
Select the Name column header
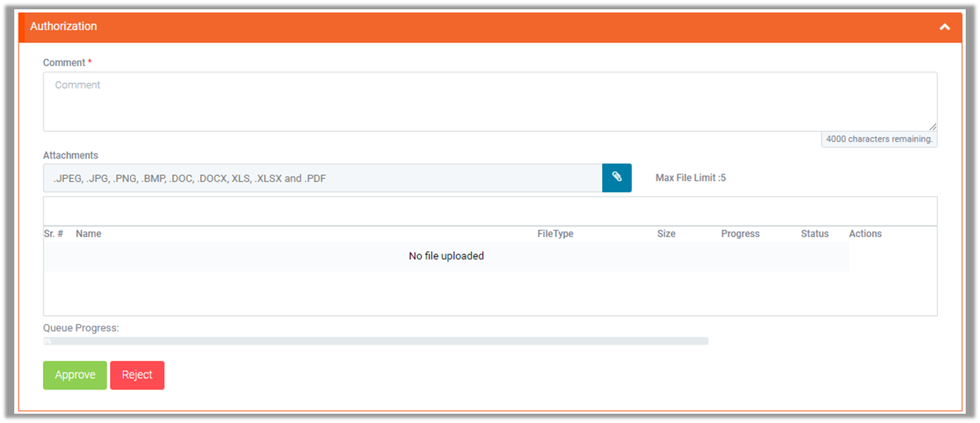[89, 234]
